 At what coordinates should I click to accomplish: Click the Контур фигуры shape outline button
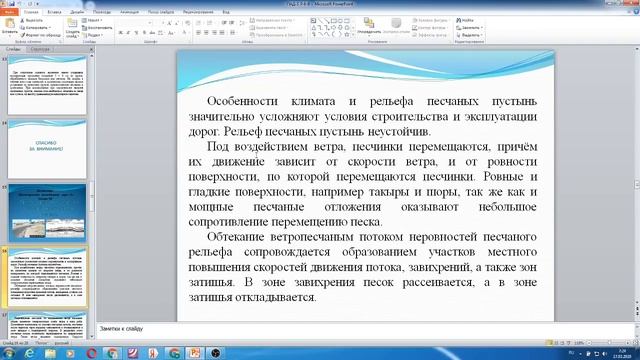pyautogui.click(x=429, y=28)
